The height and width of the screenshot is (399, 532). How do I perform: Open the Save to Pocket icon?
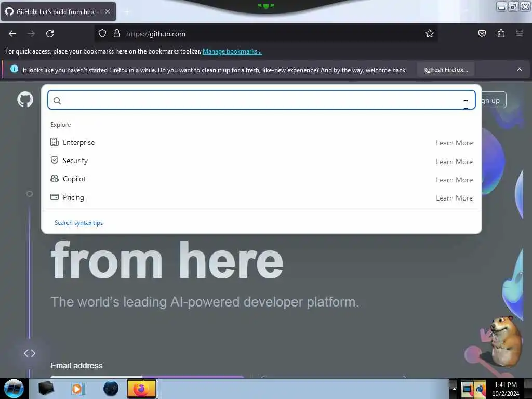482,33
